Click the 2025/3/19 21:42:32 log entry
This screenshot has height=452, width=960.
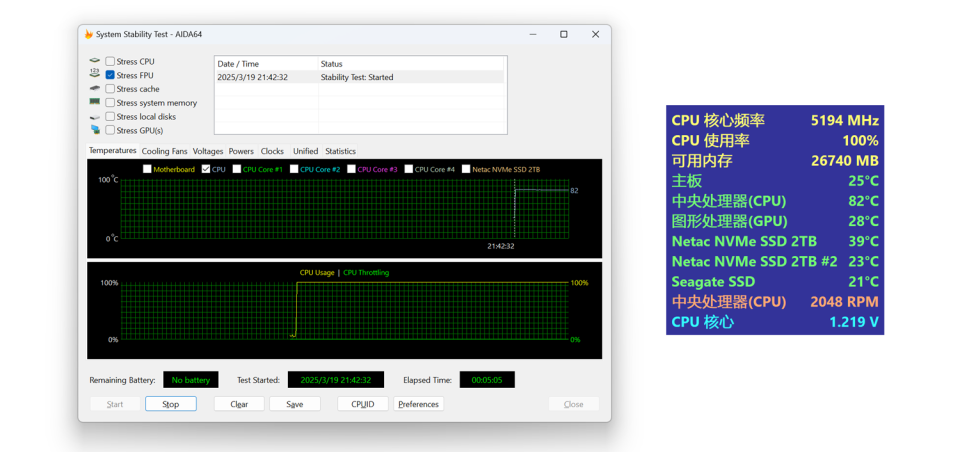pos(253,77)
